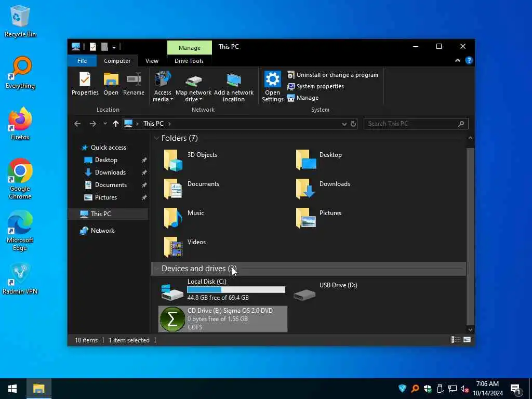This screenshot has height=399, width=532.
Task: Click the Windows Start button
Action: (x=12, y=389)
